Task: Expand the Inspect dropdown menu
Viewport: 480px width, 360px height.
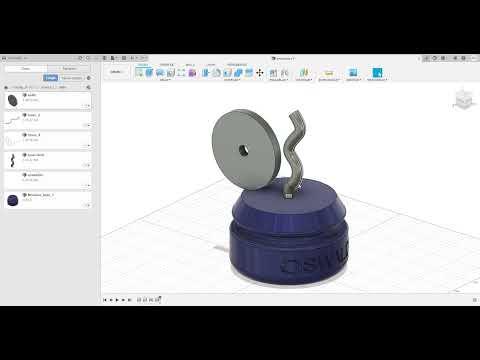Action: (x=329, y=80)
